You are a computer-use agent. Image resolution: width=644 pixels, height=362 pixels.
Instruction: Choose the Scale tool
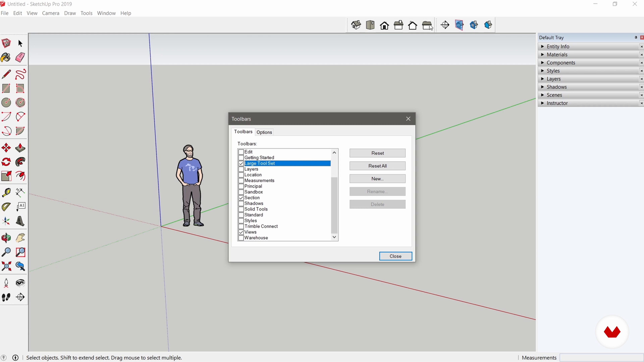tap(6, 176)
